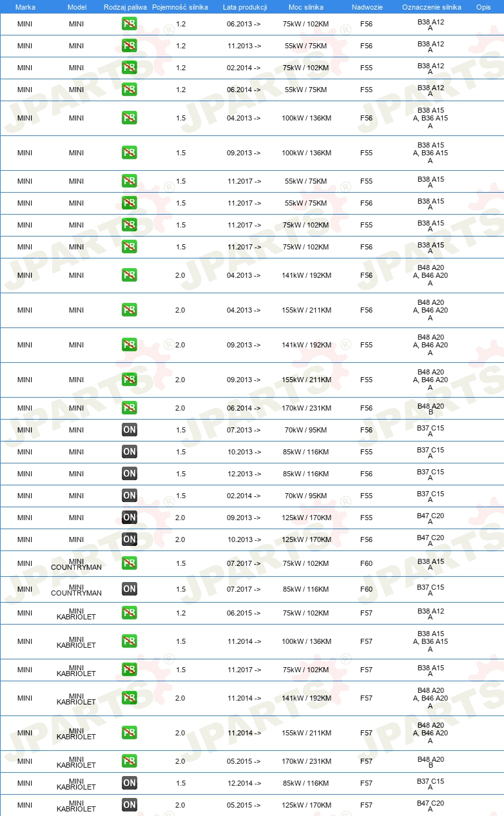Click ON diesel icon in 02.2014 70kW row
This screenshot has height=816, width=504.
[130, 496]
